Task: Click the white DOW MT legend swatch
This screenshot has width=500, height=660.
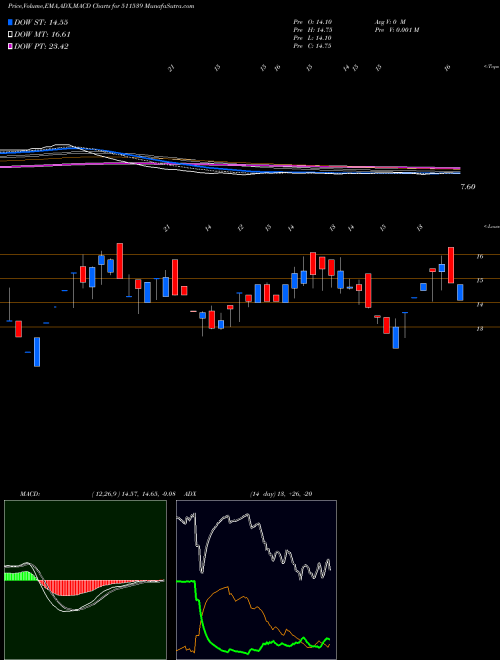Action: coord(11,34)
